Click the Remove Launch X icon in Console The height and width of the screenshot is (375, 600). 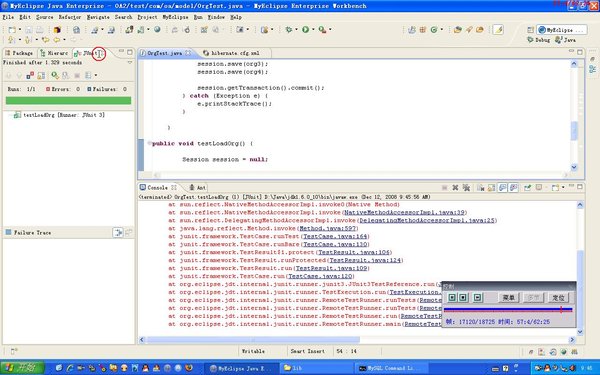tap(455, 188)
